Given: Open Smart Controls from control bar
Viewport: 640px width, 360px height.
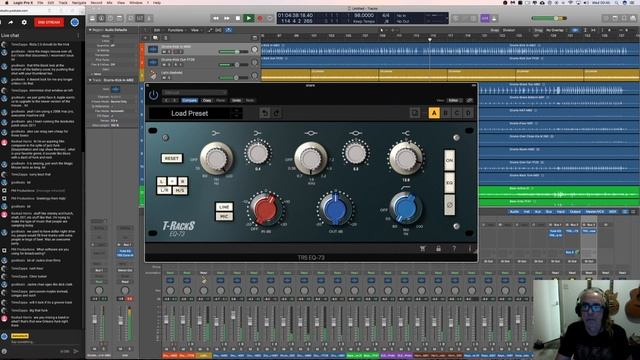Looking at the screenshot, I should click(131, 18).
